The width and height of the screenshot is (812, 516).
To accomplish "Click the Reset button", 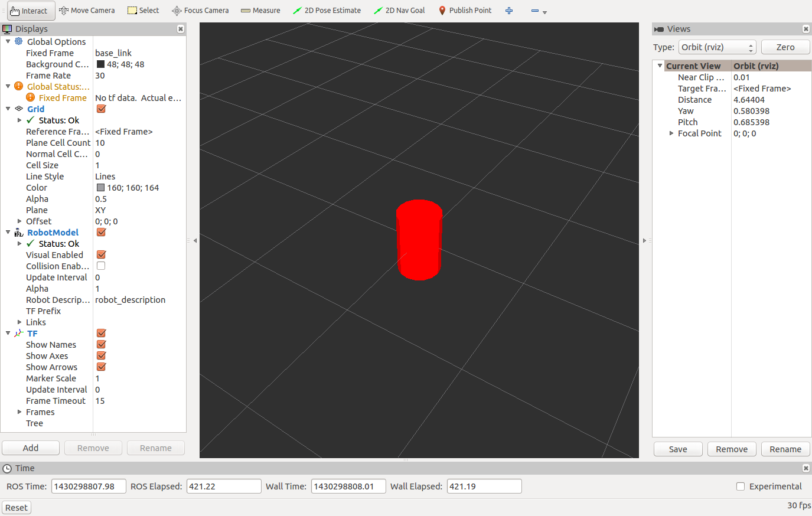I will click(17, 508).
